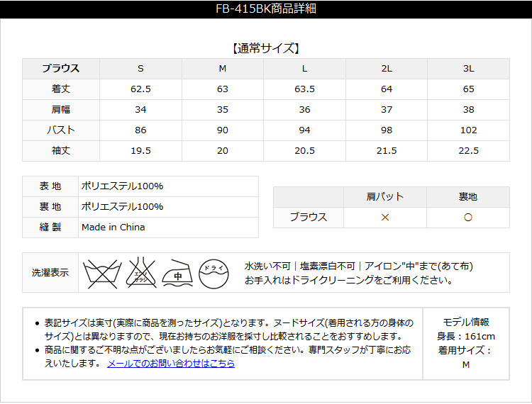Click the 洗濯表示 label cell
Viewport: 532px width, 404px height.
50,273
